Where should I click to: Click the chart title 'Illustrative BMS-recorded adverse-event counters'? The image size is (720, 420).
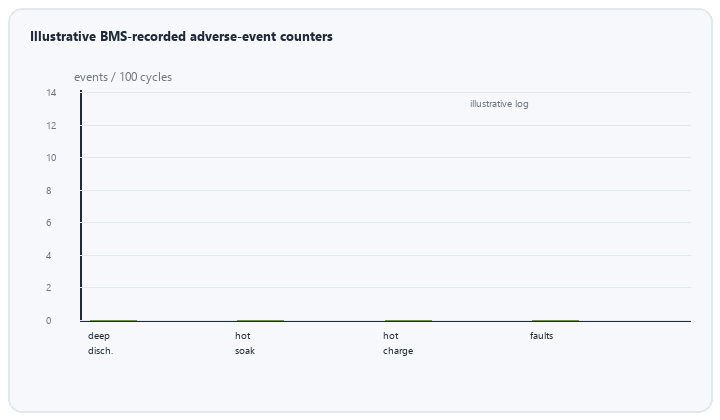pos(181,36)
